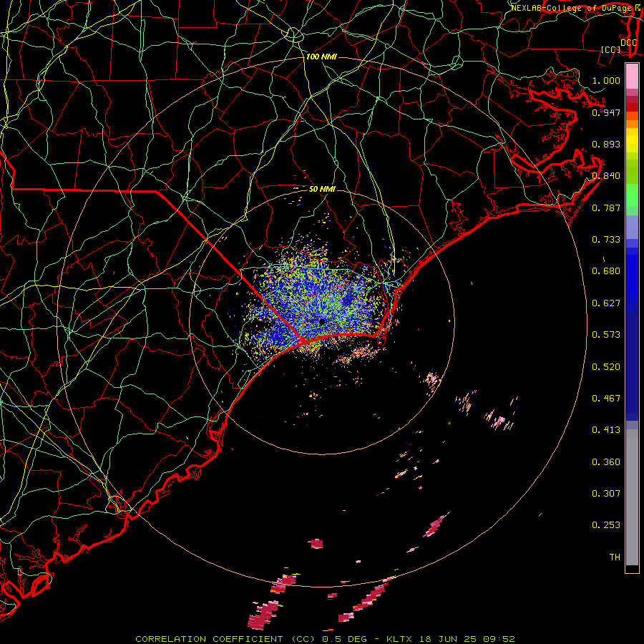
Task: Click the 0.573 legend value
Action: pos(606,335)
